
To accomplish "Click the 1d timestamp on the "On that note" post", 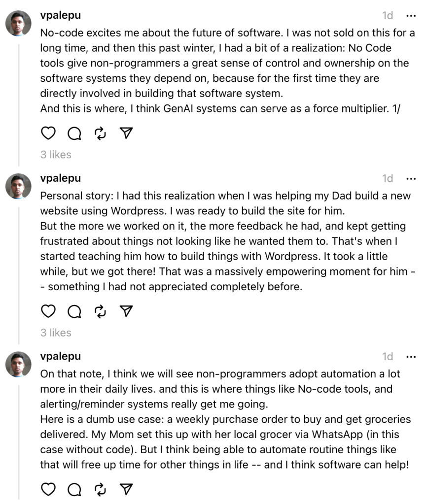I will point(388,357).
